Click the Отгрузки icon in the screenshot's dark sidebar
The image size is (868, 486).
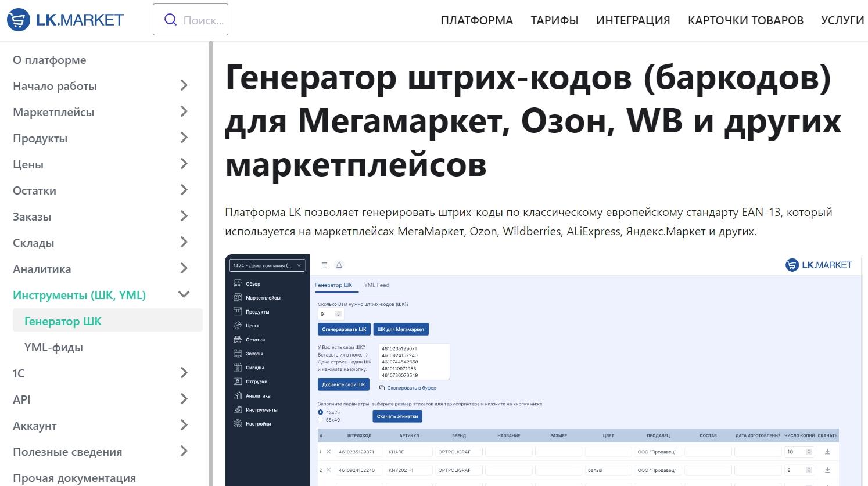tap(237, 381)
